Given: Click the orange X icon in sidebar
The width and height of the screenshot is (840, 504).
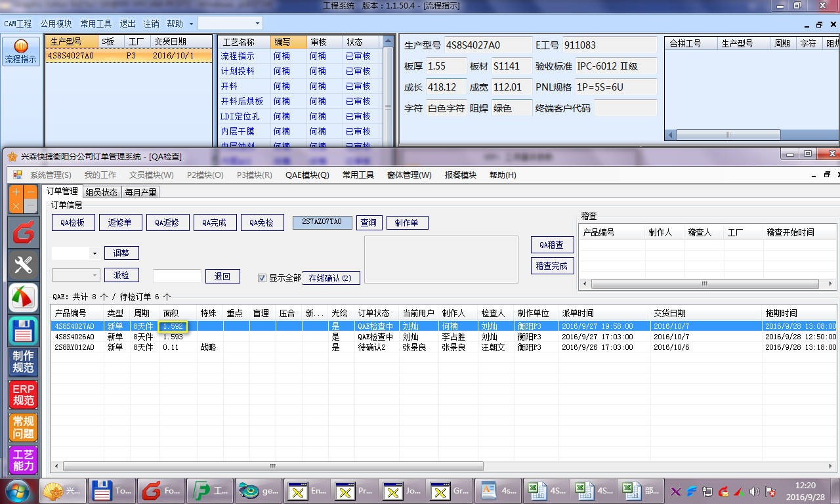Looking at the screenshot, I should click(16, 207).
